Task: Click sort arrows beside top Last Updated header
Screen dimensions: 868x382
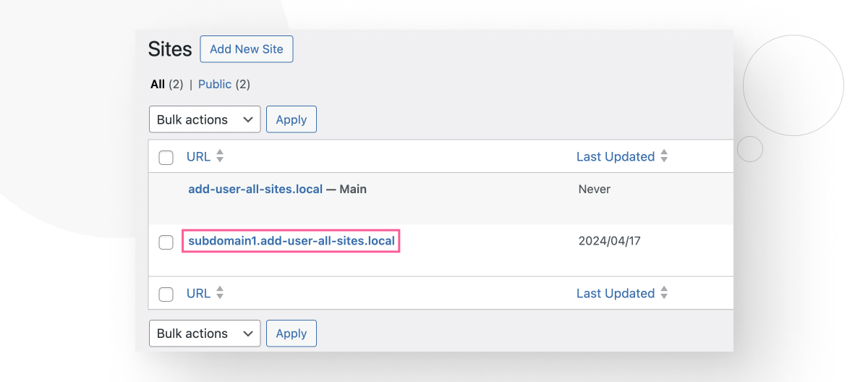Action: point(664,156)
